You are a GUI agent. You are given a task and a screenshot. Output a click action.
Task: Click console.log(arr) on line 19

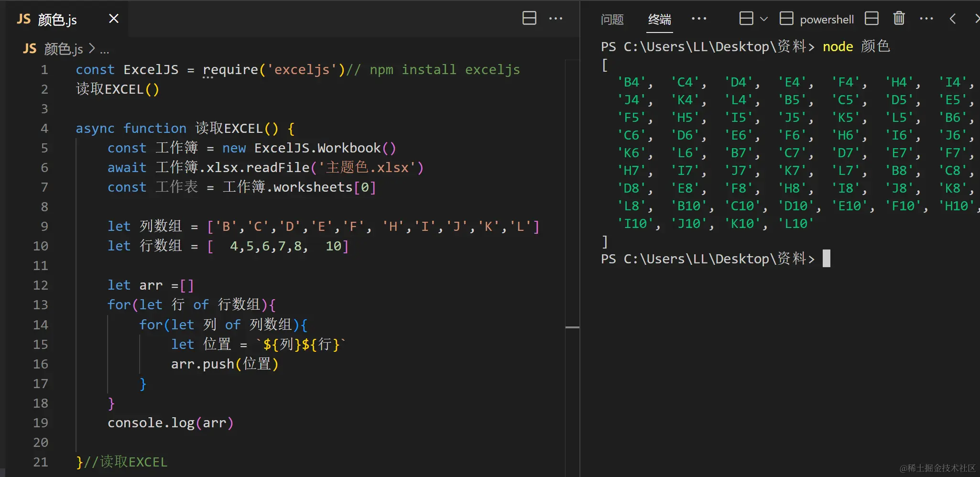(171, 423)
